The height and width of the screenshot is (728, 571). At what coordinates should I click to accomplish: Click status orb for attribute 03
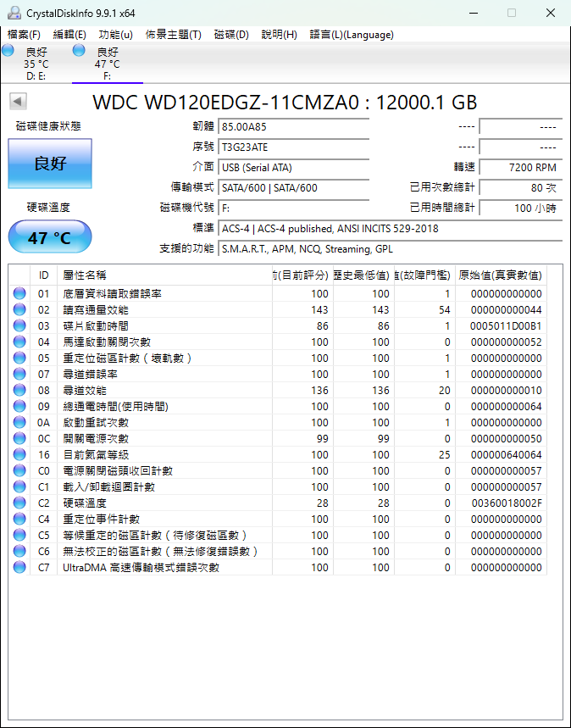(x=19, y=326)
